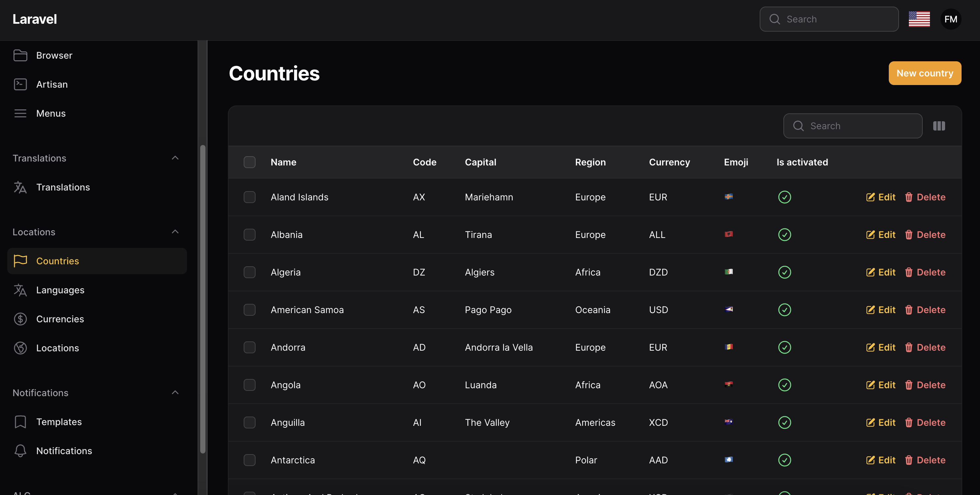
Task: Collapse the Notifications sidebar group
Action: [175, 393]
